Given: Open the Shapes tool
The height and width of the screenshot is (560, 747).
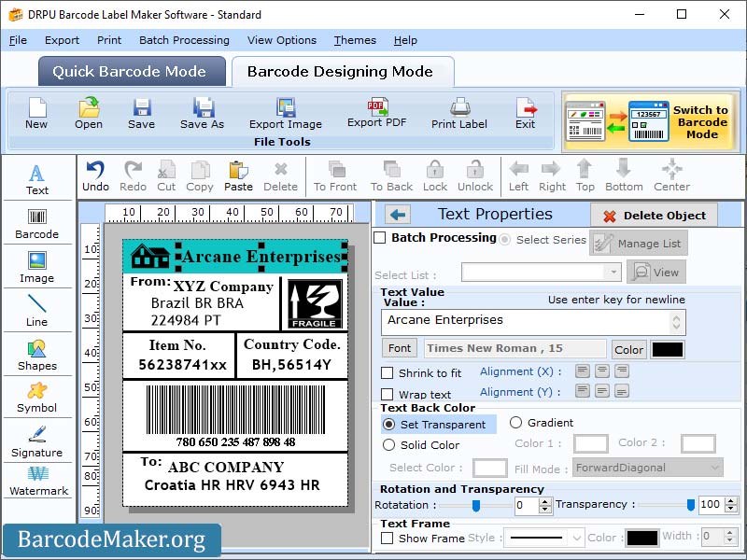Looking at the screenshot, I should (37, 355).
